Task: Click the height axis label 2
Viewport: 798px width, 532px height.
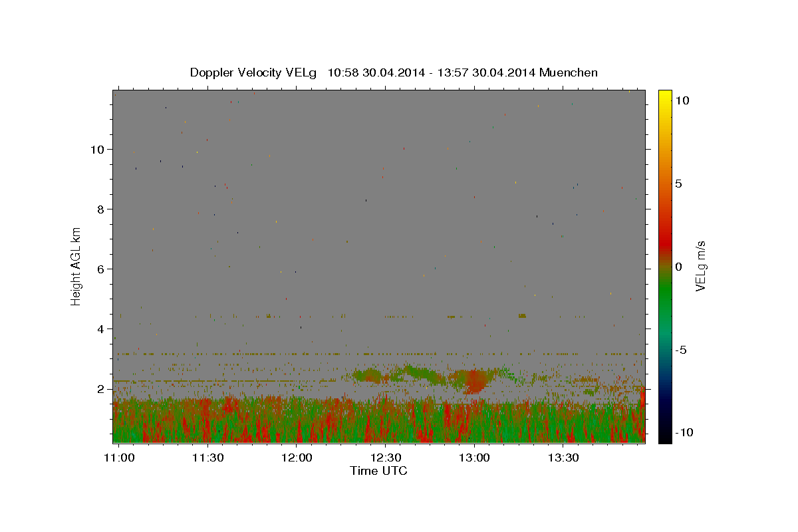Action: point(100,388)
